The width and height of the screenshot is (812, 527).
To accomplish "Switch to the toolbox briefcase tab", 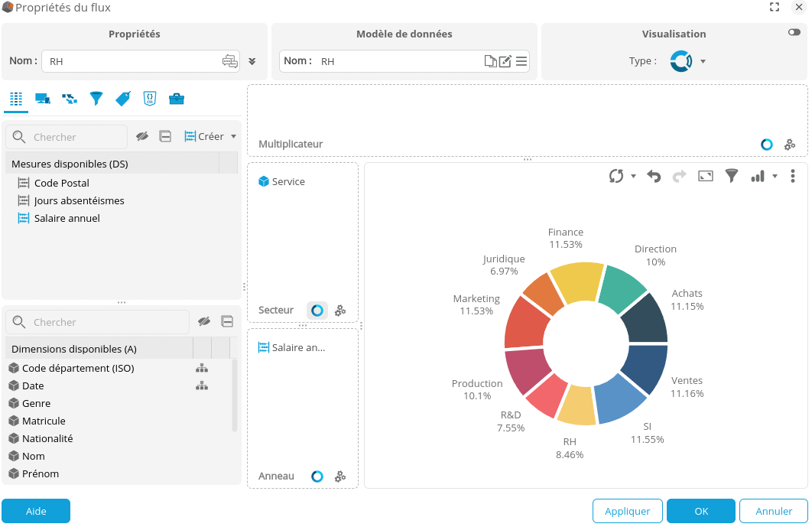I will point(176,99).
